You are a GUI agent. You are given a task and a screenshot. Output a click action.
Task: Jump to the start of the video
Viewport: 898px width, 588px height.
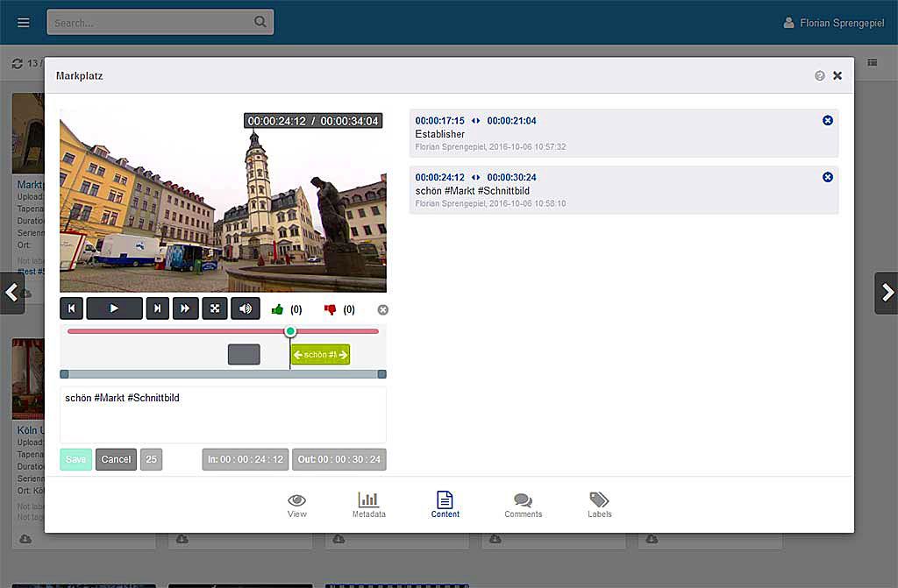click(x=71, y=308)
